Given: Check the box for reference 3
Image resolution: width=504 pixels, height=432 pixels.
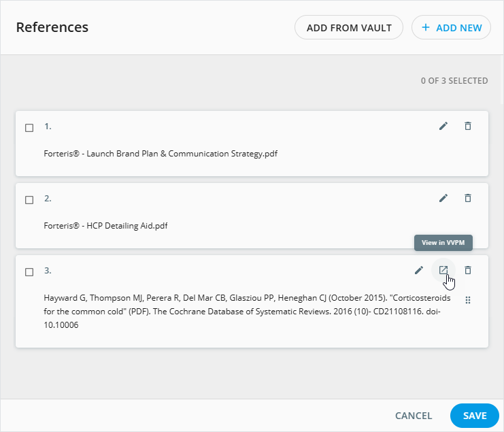Looking at the screenshot, I should (x=29, y=272).
